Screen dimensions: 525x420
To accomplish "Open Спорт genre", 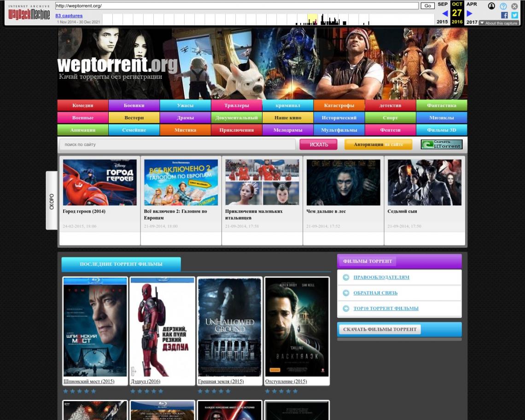I will (x=390, y=117).
